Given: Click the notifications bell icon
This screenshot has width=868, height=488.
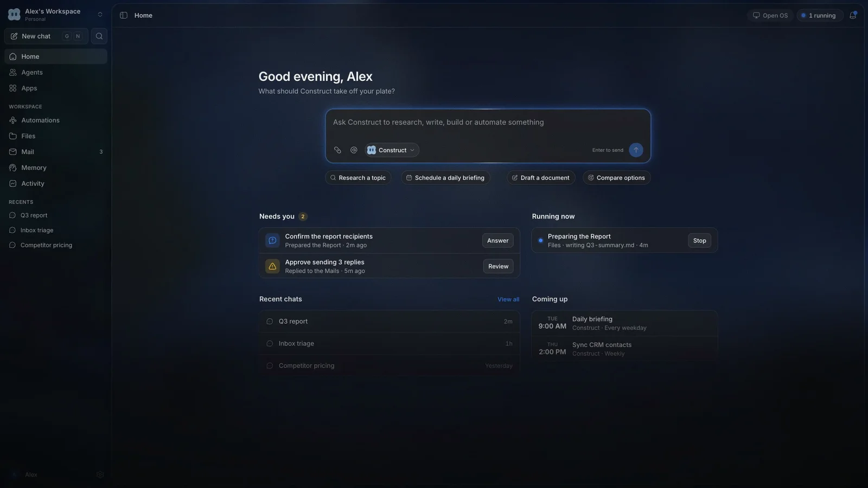Looking at the screenshot, I should coord(853,15).
